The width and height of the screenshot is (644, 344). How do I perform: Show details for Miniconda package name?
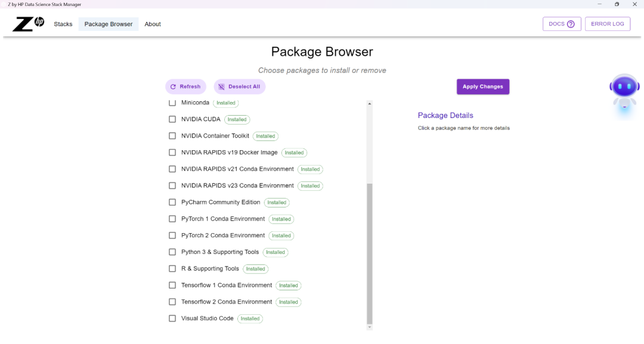[x=195, y=103]
